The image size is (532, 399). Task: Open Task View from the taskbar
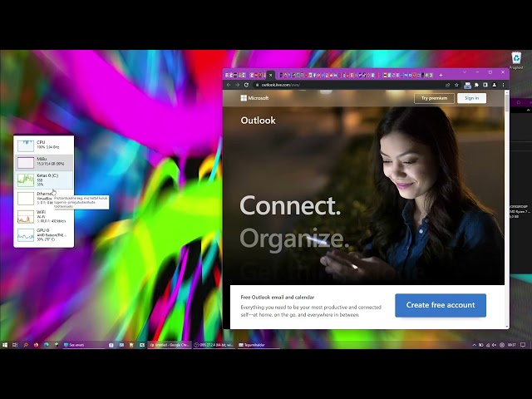coord(15,345)
